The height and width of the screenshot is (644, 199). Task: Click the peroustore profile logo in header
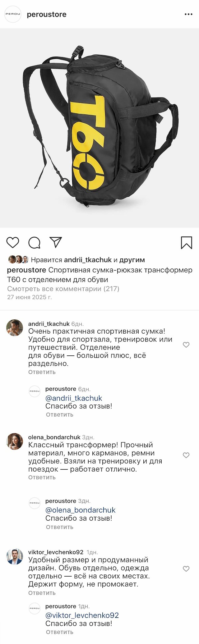point(13,14)
